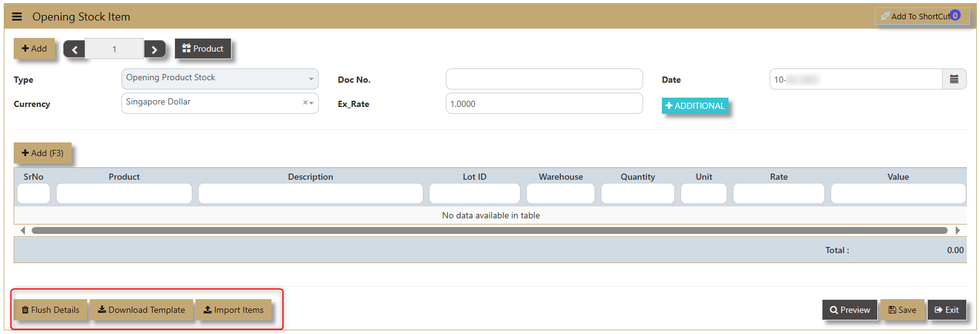This screenshot has height=334, width=980.
Task: Download the import template
Action: click(141, 310)
